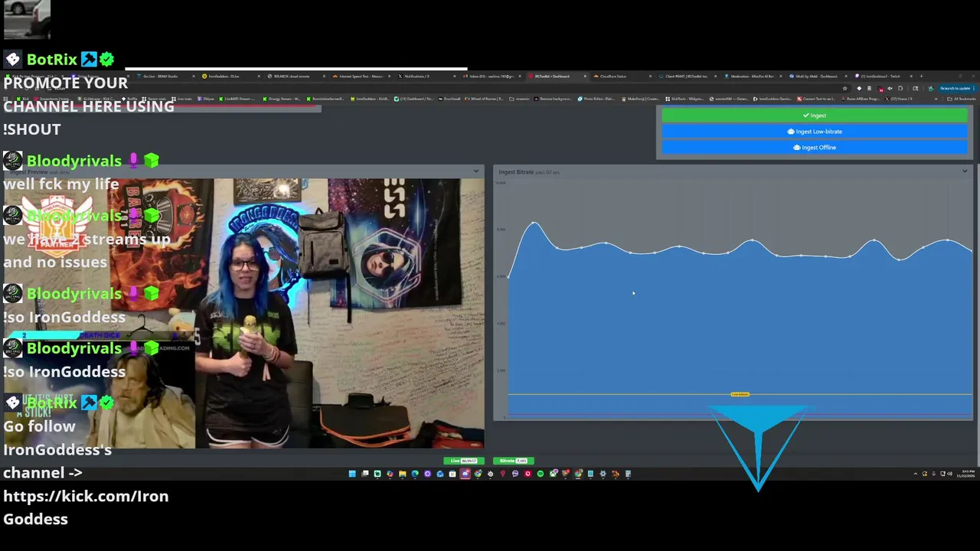The image size is (980, 551).
Task: Click the Bloodyrivals name above "well fck my life"
Action: [x=74, y=161]
